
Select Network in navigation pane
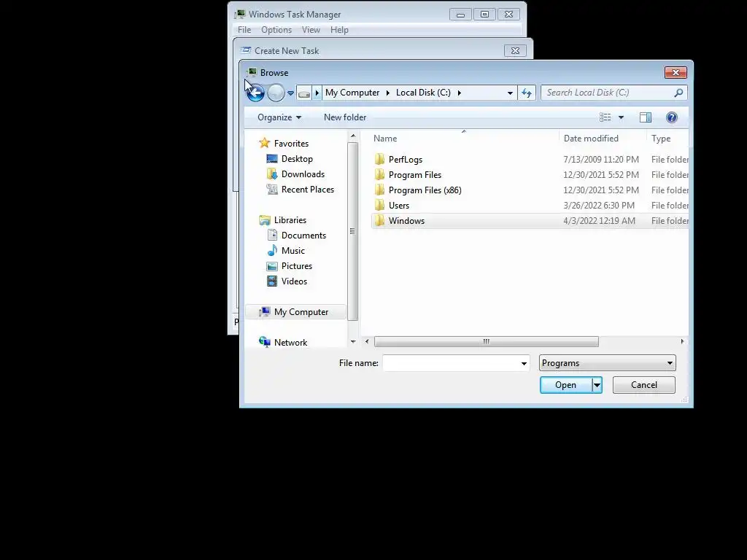pyautogui.click(x=290, y=343)
